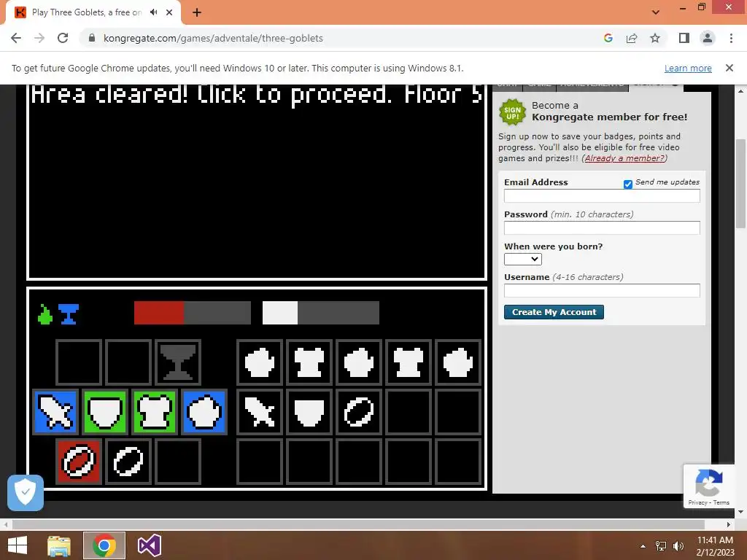Viewport: 747px width, 560px height.
Task: Select the green chestplate armor slot
Action: click(155, 412)
